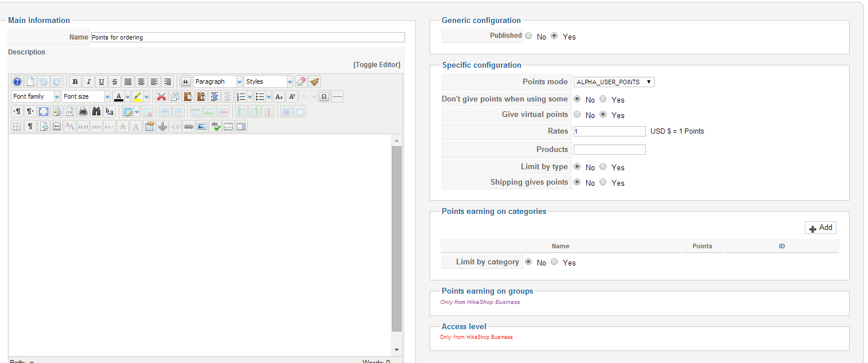Click the Toggle Editor link
The image size is (868, 363).
click(x=376, y=65)
